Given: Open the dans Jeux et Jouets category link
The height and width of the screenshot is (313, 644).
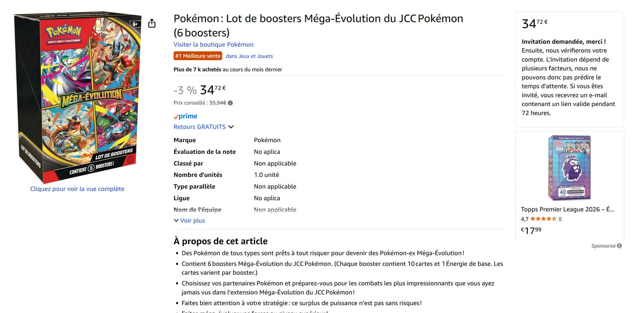Looking at the screenshot, I should pos(249,56).
